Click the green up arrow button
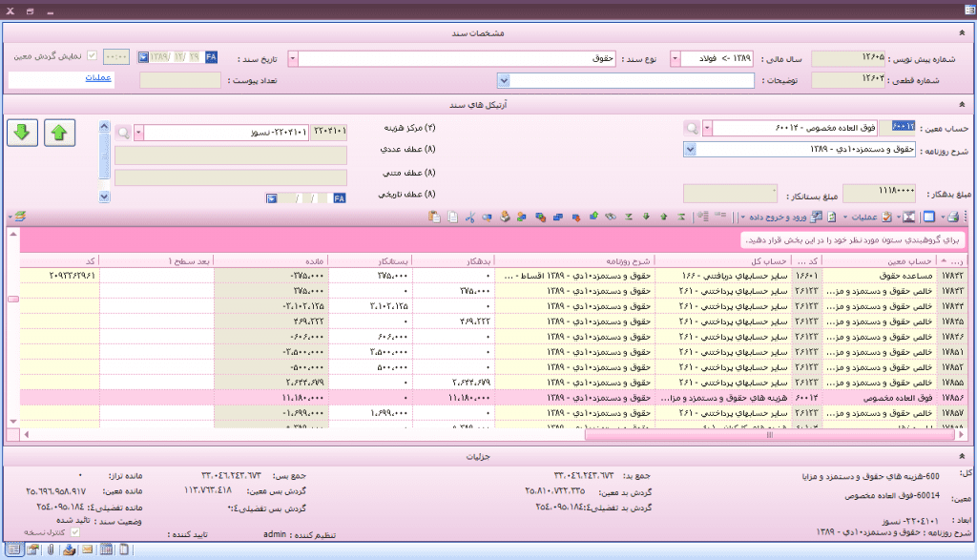This screenshot has height=560, width=977. coord(59,134)
